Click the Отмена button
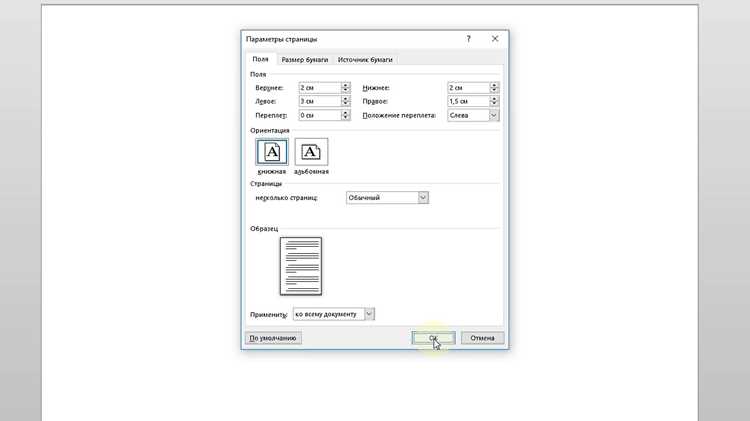 tap(482, 338)
